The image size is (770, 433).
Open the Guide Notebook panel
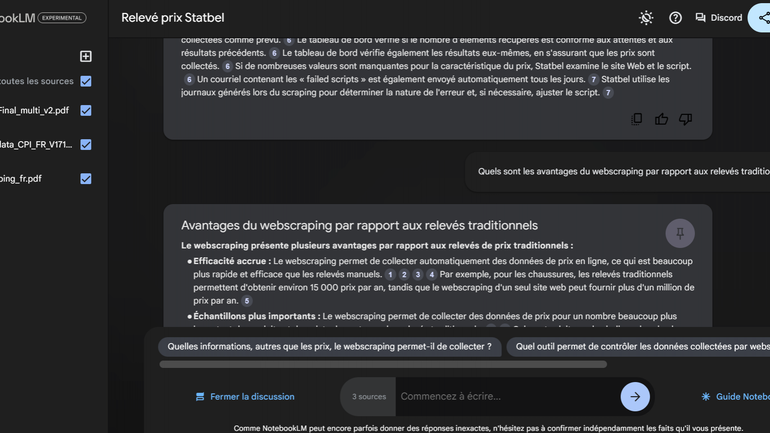tap(735, 397)
